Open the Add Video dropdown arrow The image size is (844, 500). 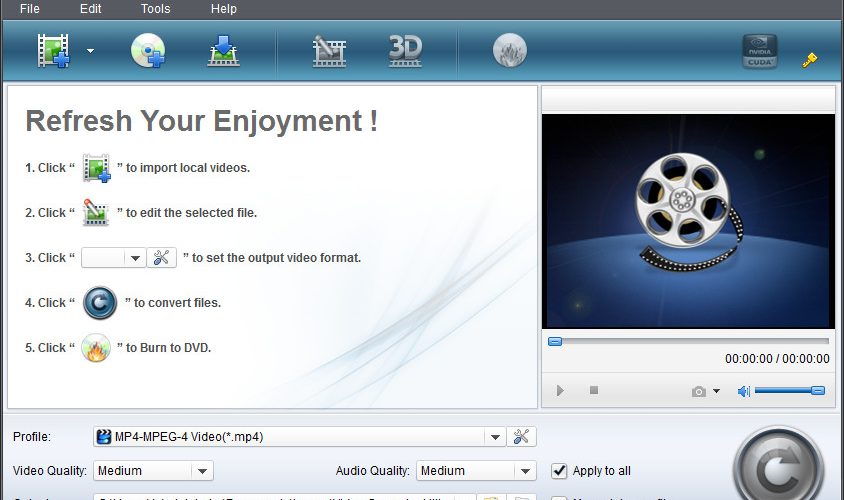(x=90, y=51)
